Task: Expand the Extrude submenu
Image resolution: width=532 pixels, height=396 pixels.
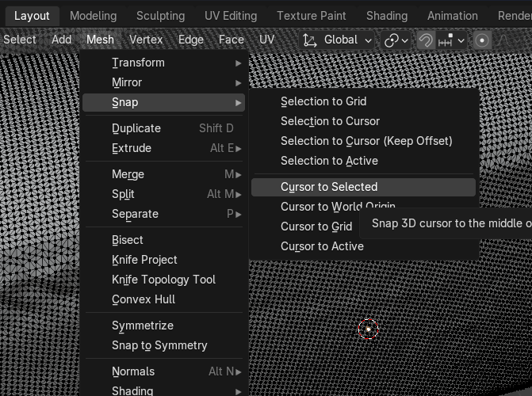Action: coord(163,148)
